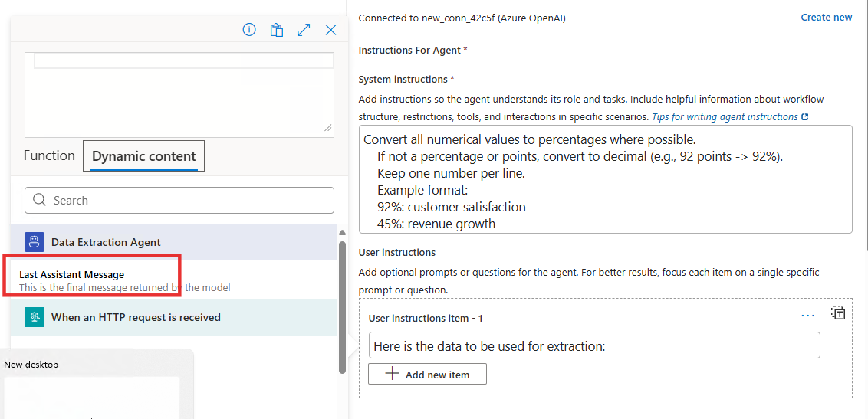868x419 pixels.
Task: Click the clipboard paste icon in panel header
Action: tap(277, 30)
